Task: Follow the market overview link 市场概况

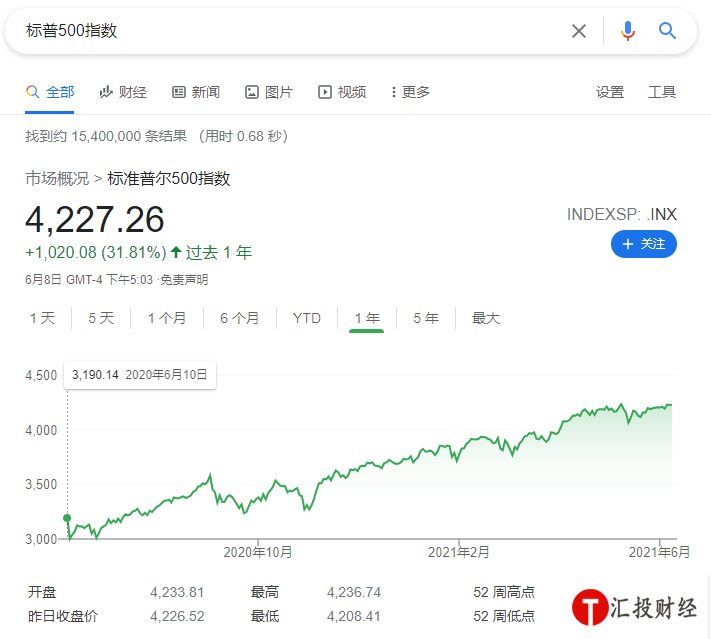Action: 57,178
